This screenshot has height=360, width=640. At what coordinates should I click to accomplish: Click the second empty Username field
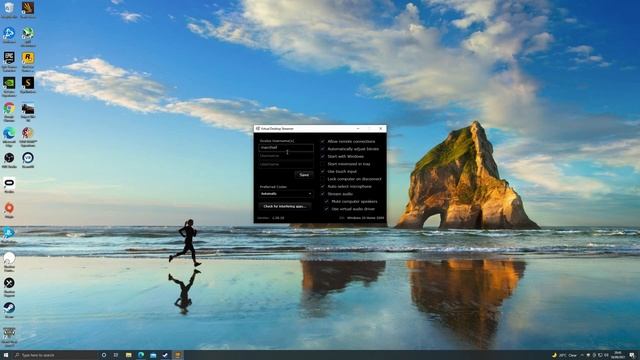point(286,156)
